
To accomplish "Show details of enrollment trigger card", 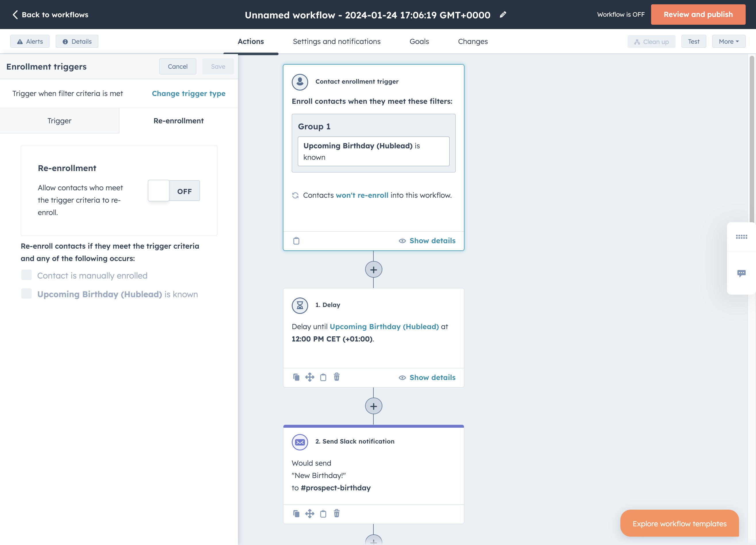I will pyautogui.click(x=427, y=241).
